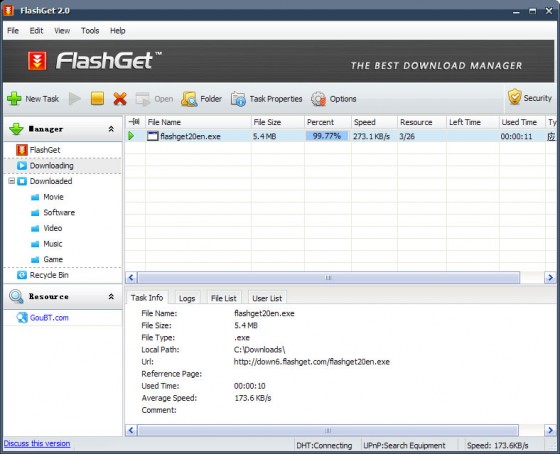Open the Software folder
The image size is (560, 454).
[59, 213]
